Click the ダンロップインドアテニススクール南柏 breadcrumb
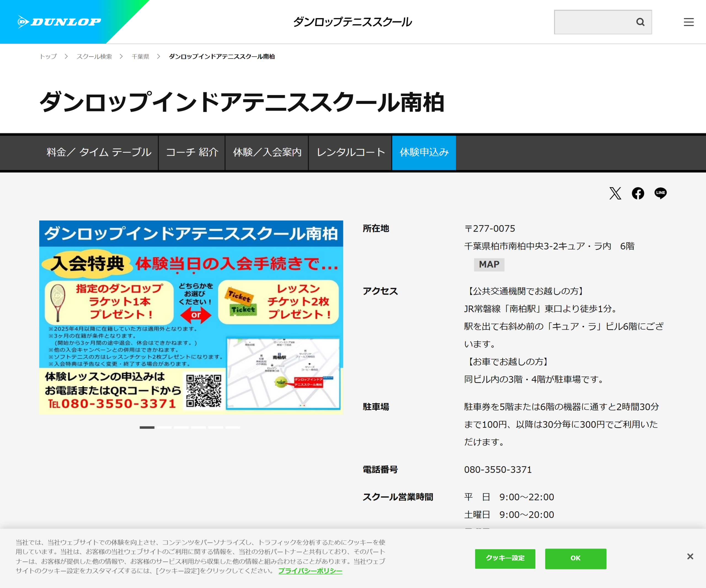 (221, 57)
